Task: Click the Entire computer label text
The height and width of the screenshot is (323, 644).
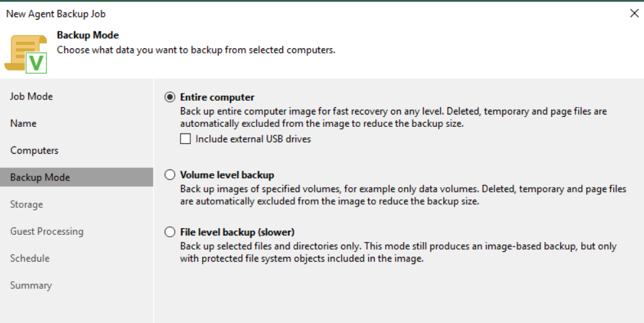Action: coord(217,97)
